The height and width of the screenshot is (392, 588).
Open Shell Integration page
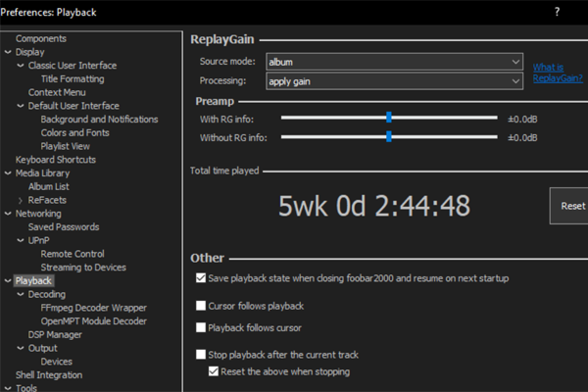click(x=49, y=375)
